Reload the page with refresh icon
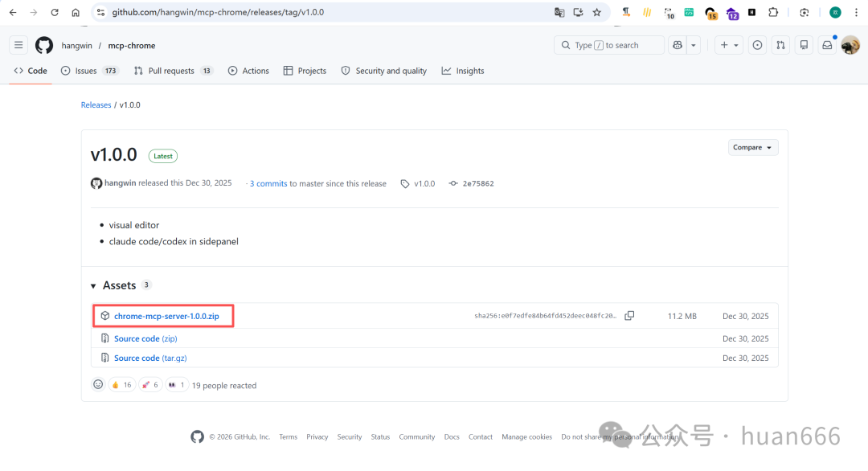Screen dimensions: 868x471 pos(55,12)
